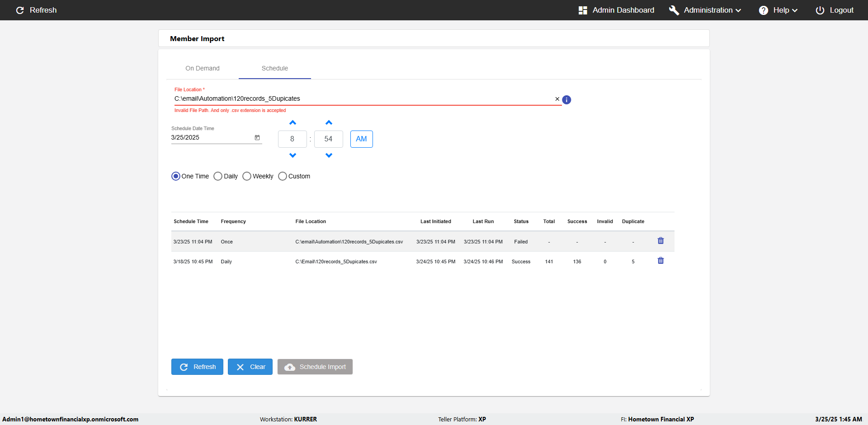Screen dimensions: 868x425
Task: Click the Duplicate column header
Action: pyautogui.click(x=633, y=221)
